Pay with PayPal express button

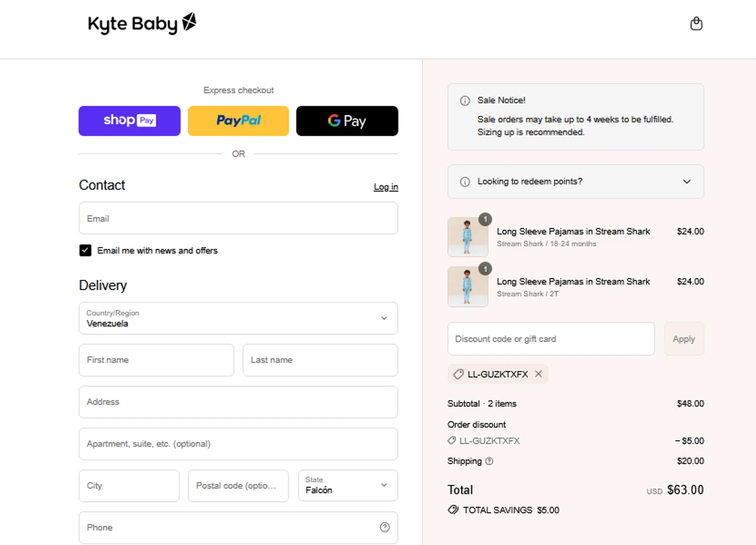238,121
